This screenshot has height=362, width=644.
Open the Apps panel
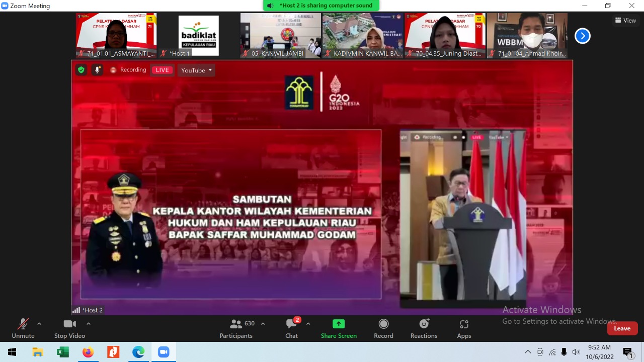(464, 328)
